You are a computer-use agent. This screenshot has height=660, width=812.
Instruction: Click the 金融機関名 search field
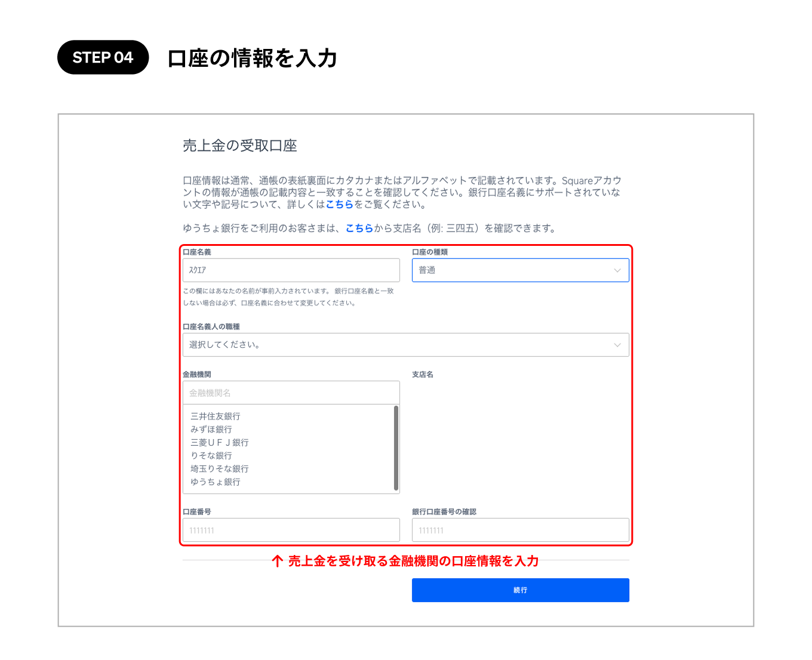click(x=291, y=393)
